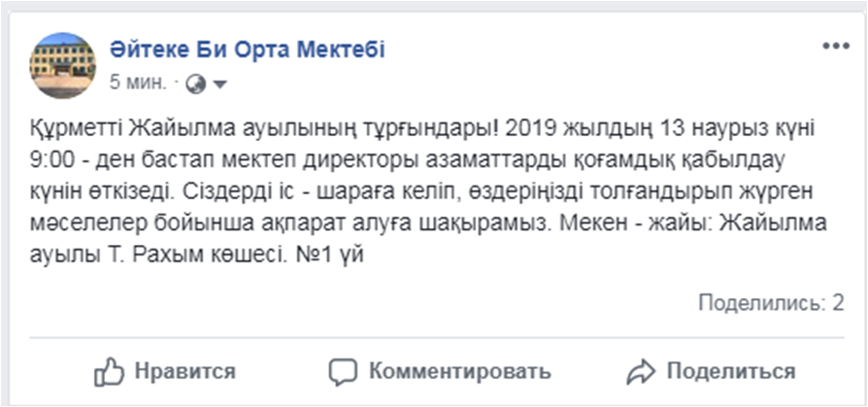Open the school building profile picture

(x=62, y=65)
